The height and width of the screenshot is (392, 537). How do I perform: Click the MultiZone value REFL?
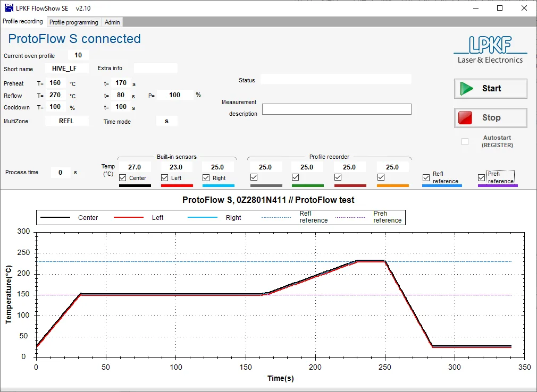pyautogui.click(x=66, y=121)
